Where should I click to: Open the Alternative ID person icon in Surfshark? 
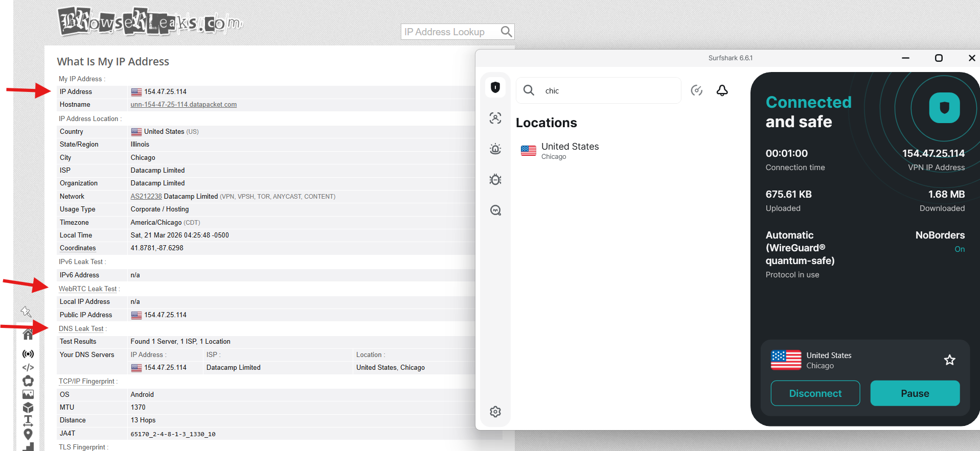[495, 118]
